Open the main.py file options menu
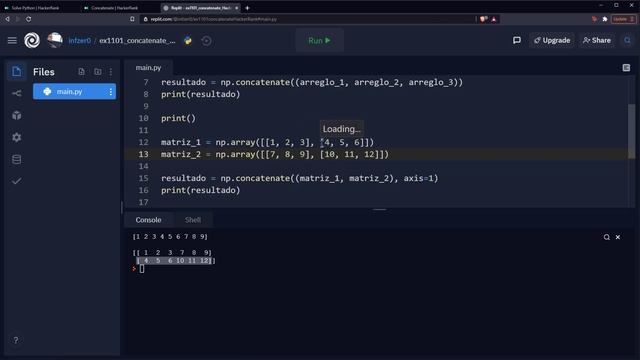Image resolution: width=640 pixels, height=360 pixels. (111, 92)
